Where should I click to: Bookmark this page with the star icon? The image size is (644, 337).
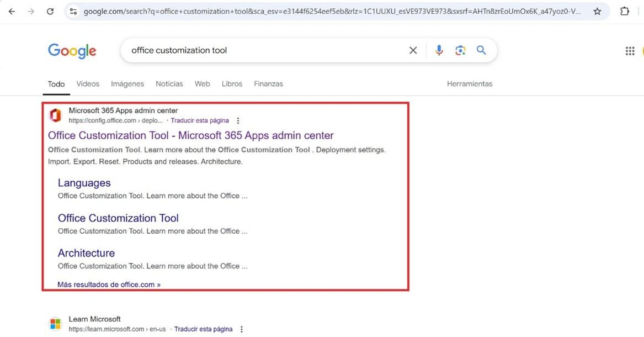coord(597,12)
